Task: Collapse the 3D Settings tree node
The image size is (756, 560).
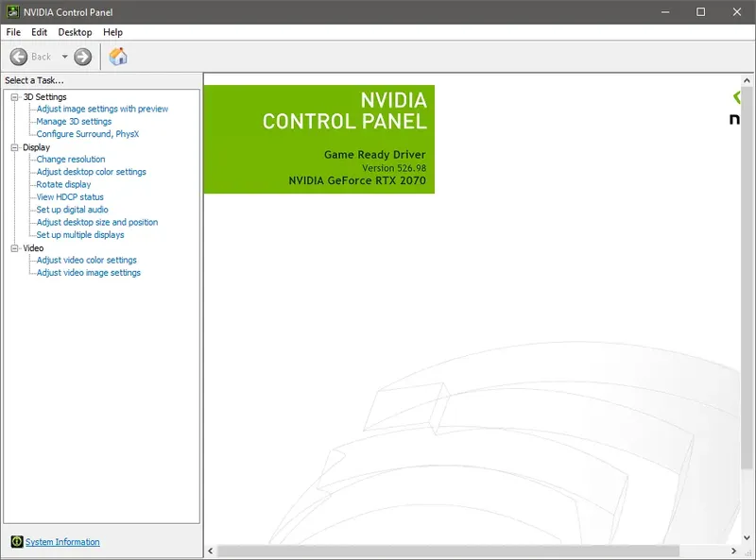Action: (x=15, y=97)
